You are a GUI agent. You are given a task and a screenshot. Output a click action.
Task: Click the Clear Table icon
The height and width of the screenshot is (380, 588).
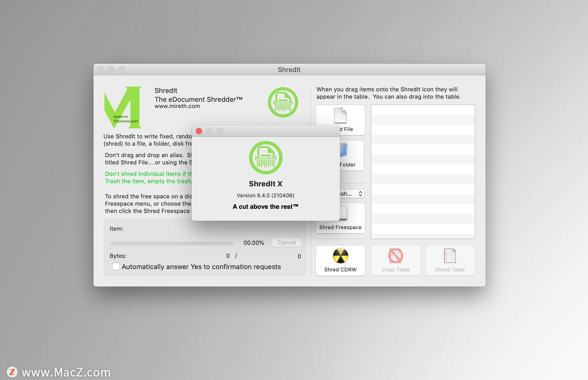click(395, 256)
